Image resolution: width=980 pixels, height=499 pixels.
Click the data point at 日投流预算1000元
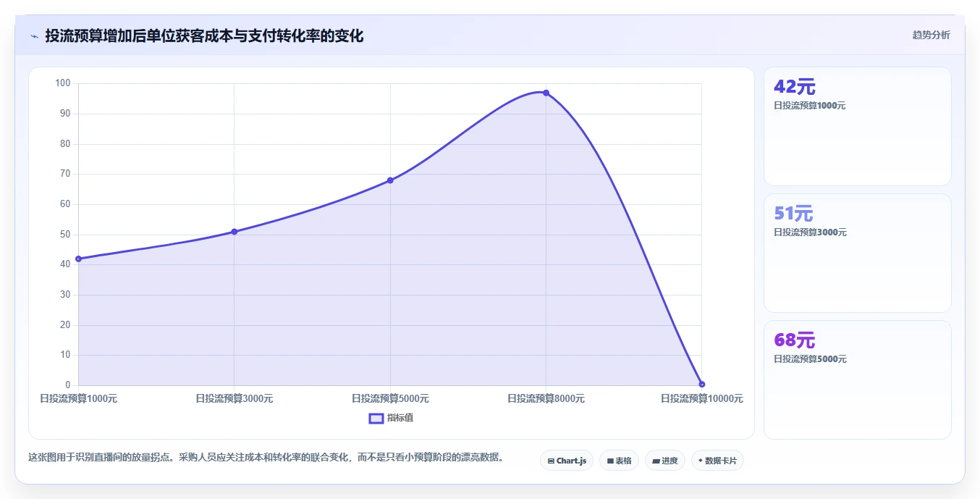(x=78, y=259)
